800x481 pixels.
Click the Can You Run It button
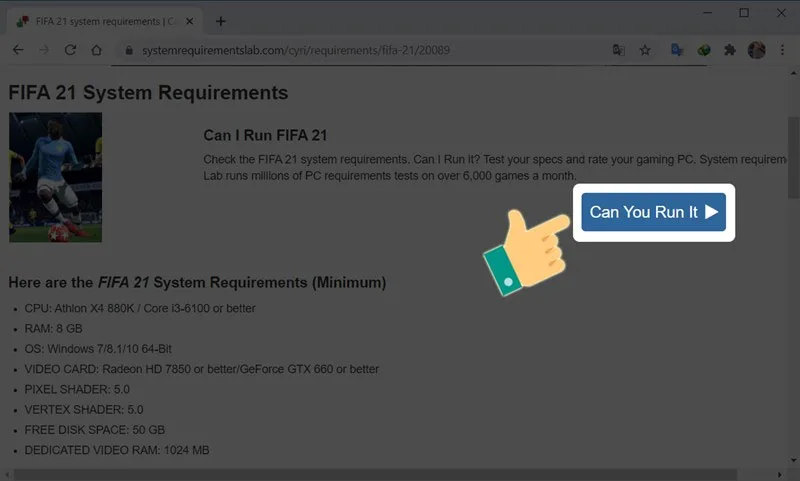654,212
